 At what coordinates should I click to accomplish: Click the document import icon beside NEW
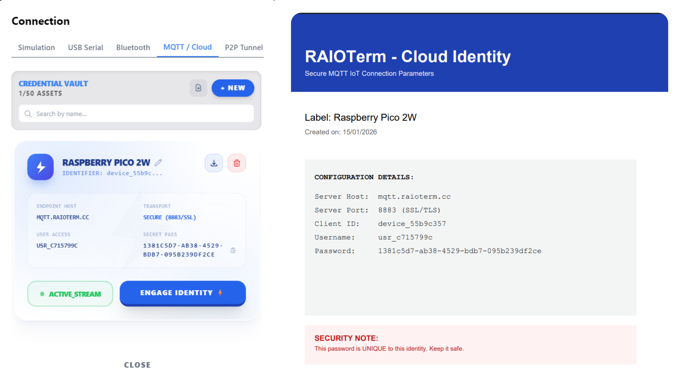coord(198,88)
